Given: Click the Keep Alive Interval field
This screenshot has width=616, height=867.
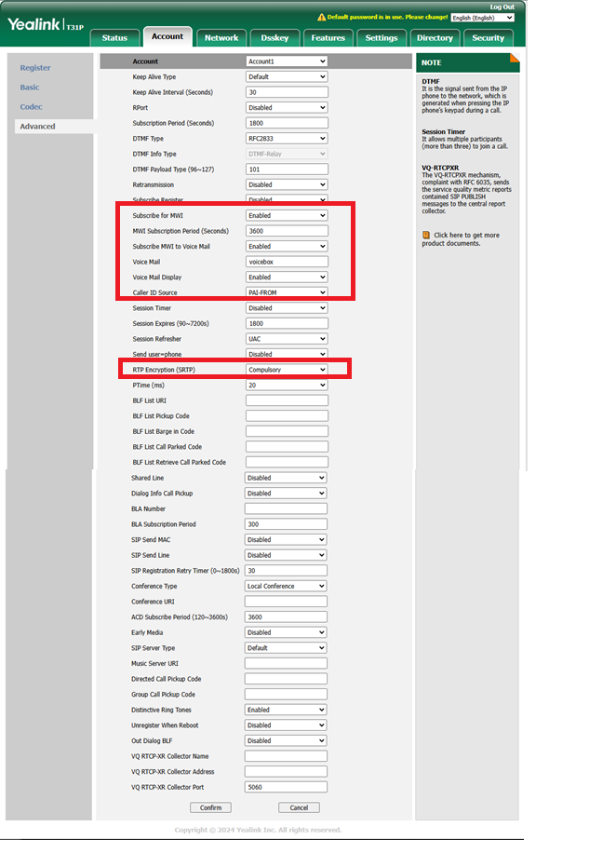Looking at the screenshot, I should point(287,92).
